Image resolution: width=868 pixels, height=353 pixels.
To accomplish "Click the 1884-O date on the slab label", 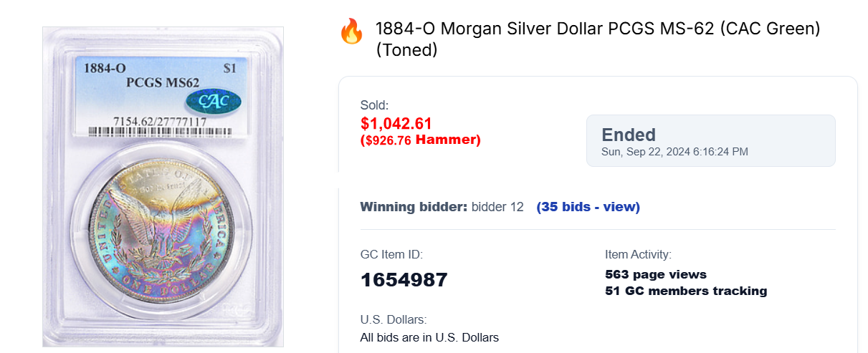I will tap(105, 69).
